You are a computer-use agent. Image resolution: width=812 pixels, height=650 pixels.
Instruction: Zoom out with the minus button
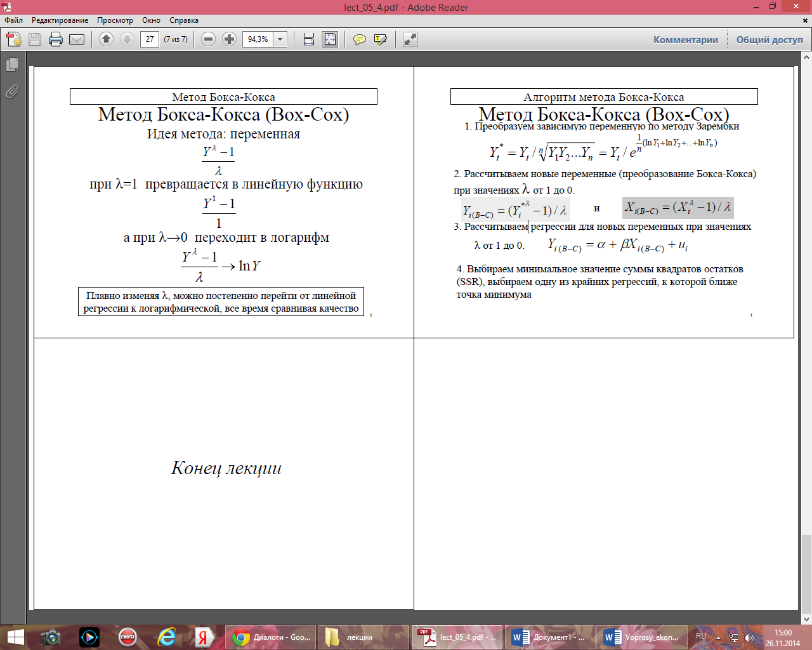208,39
